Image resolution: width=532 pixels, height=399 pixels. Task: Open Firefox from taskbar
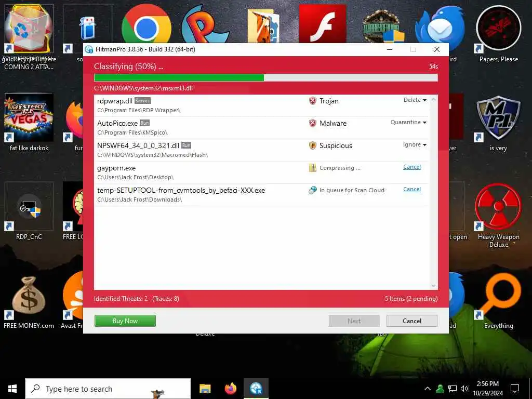tap(230, 389)
